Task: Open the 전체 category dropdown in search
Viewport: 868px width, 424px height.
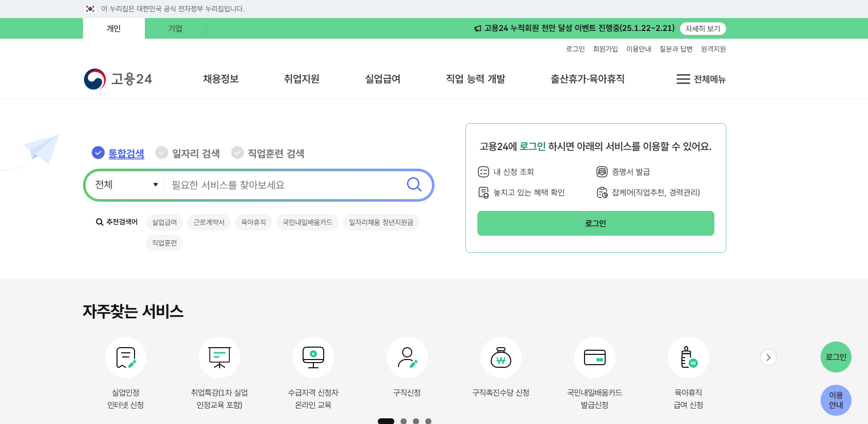Action: [126, 185]
